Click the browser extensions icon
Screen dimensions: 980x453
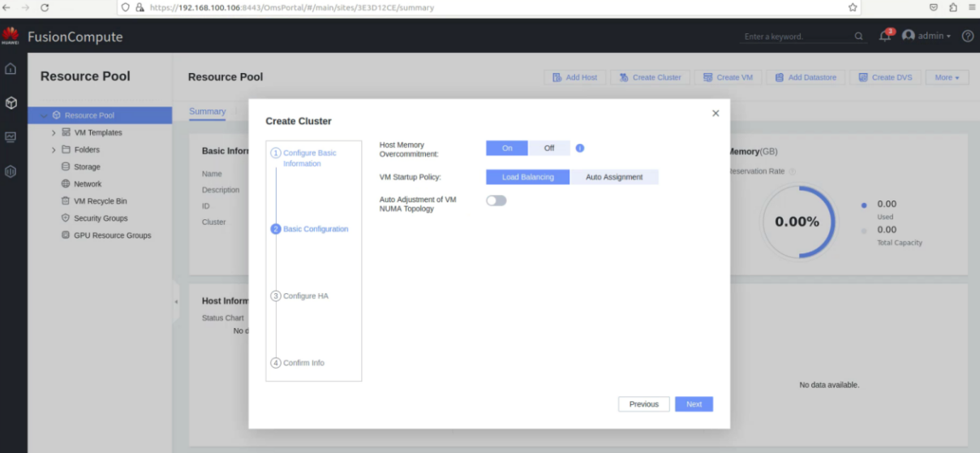pos(953,7)
